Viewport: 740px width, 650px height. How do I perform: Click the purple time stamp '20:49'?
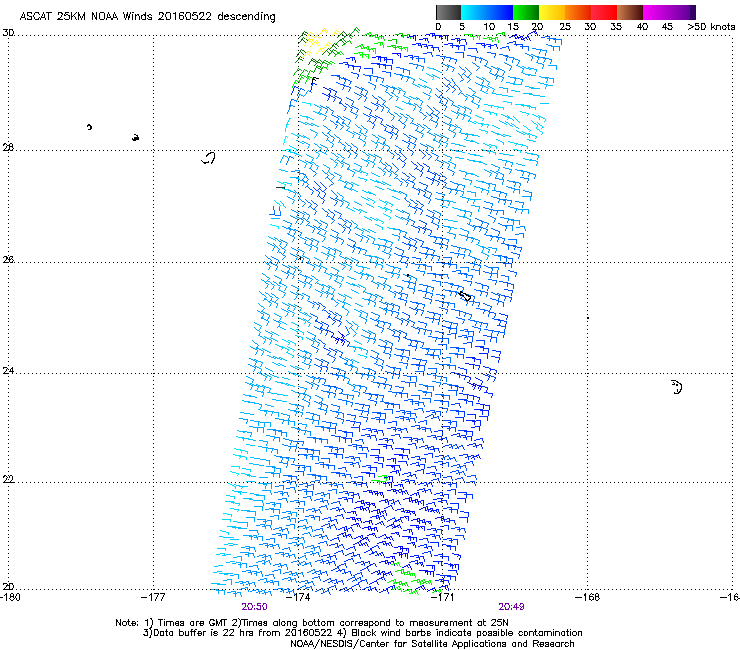tap(512, 607)
